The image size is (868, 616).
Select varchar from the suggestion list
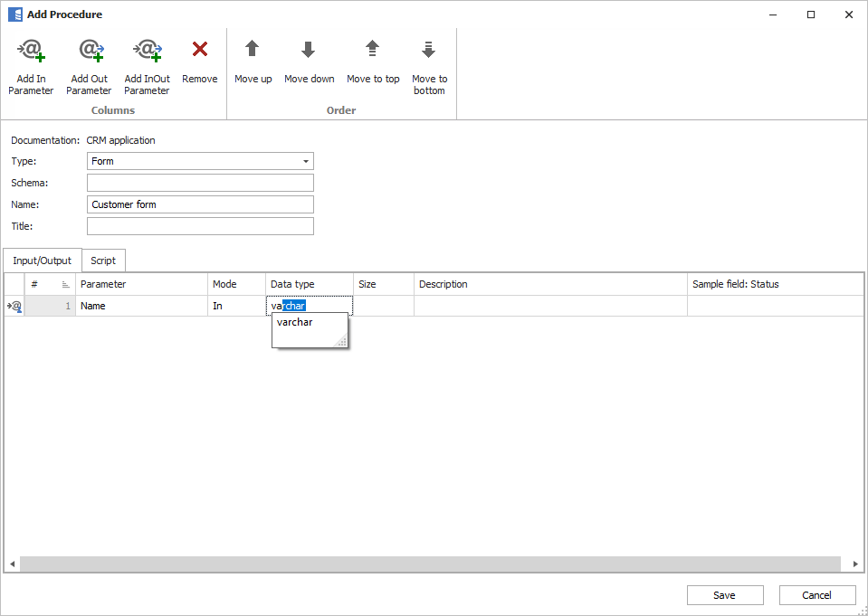pyautogui.click(x=294, y=322)
